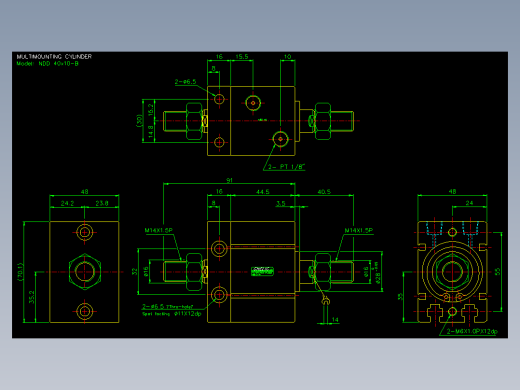Select the 40.5 dimension in front view
Viewport: 520px width, 390px height.
click(x=324, y=192)
